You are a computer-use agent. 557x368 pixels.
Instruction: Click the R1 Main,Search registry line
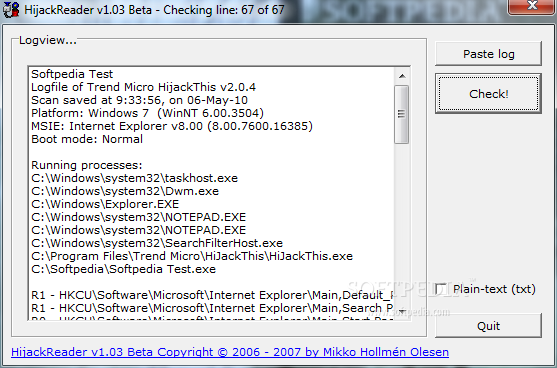tap(212, 308)
